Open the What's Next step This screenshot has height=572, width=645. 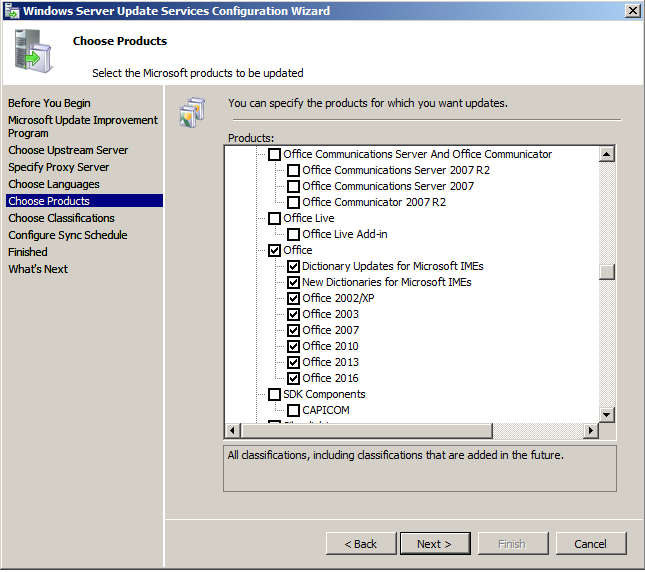(x=38, y=269)
